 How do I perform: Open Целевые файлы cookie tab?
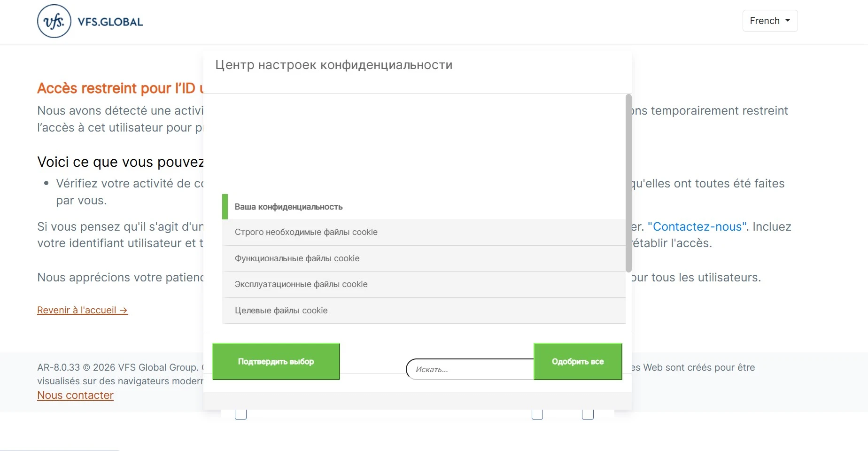coord(424,311)
